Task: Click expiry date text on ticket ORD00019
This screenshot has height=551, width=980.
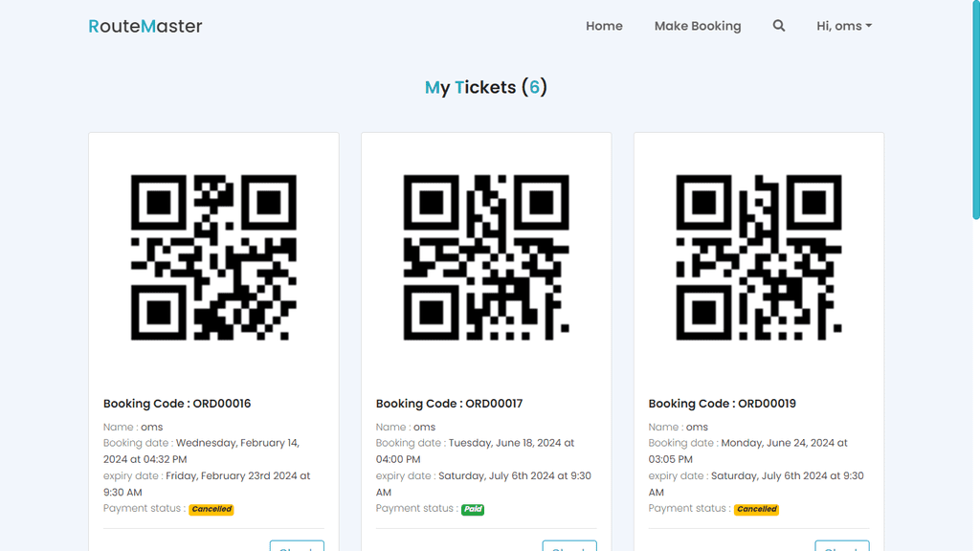Action: [x=756, y=484]
